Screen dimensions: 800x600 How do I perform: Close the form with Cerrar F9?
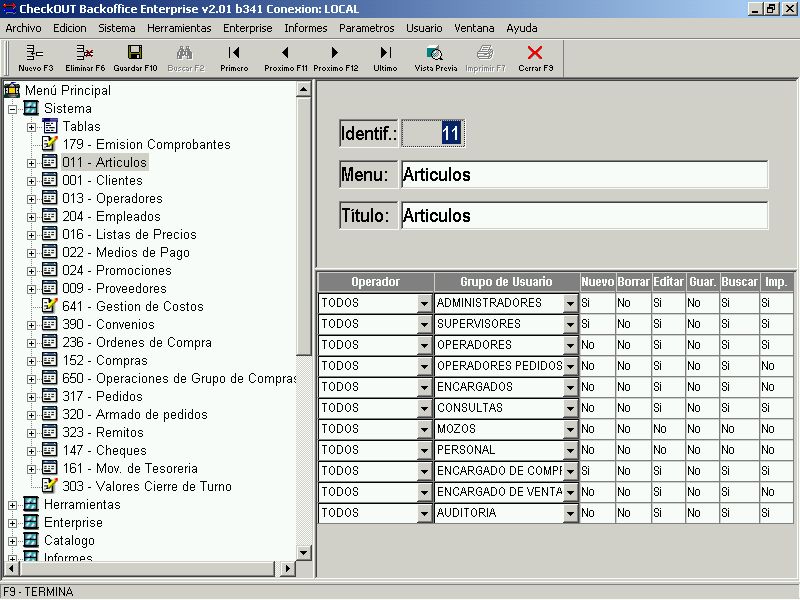535,53
